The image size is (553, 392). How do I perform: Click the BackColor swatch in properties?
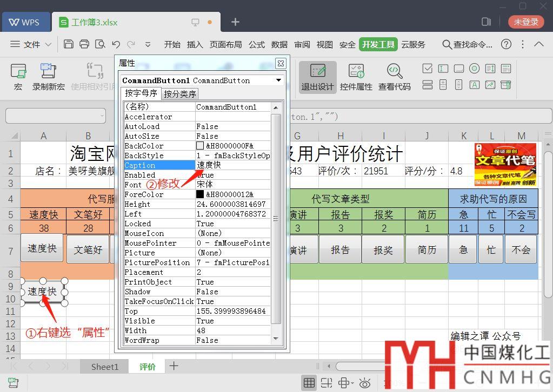point(200,146)
